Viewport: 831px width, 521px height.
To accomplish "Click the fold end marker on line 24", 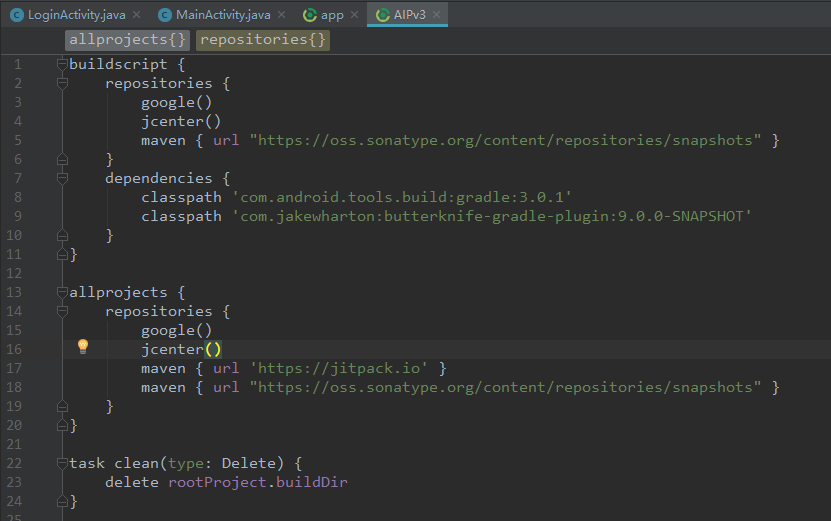I will [62, 501].
